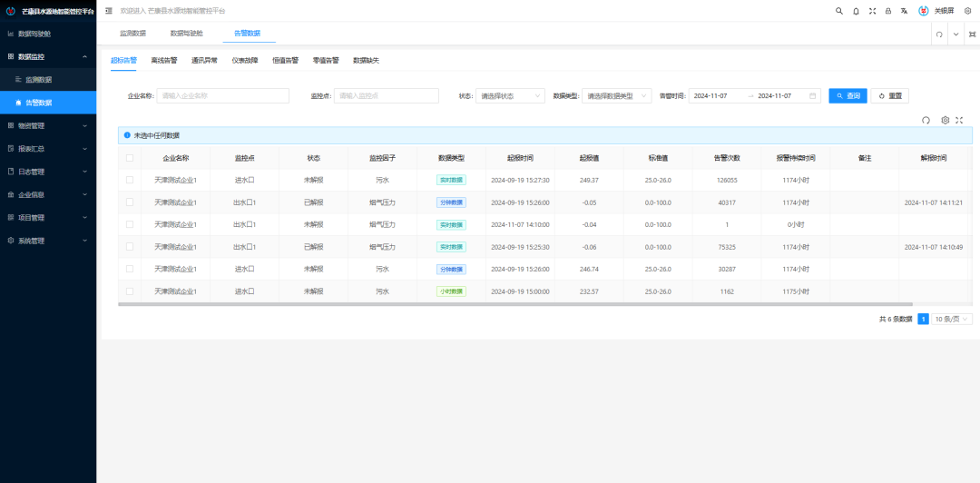Click the table refresh icon above the grid
980x483 pixels.
pos(926,120)
